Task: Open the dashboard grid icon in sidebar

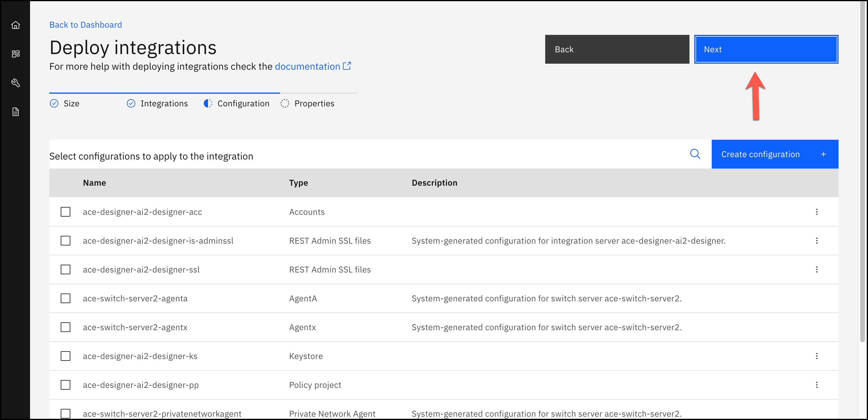Action: (x=16, y=54)
